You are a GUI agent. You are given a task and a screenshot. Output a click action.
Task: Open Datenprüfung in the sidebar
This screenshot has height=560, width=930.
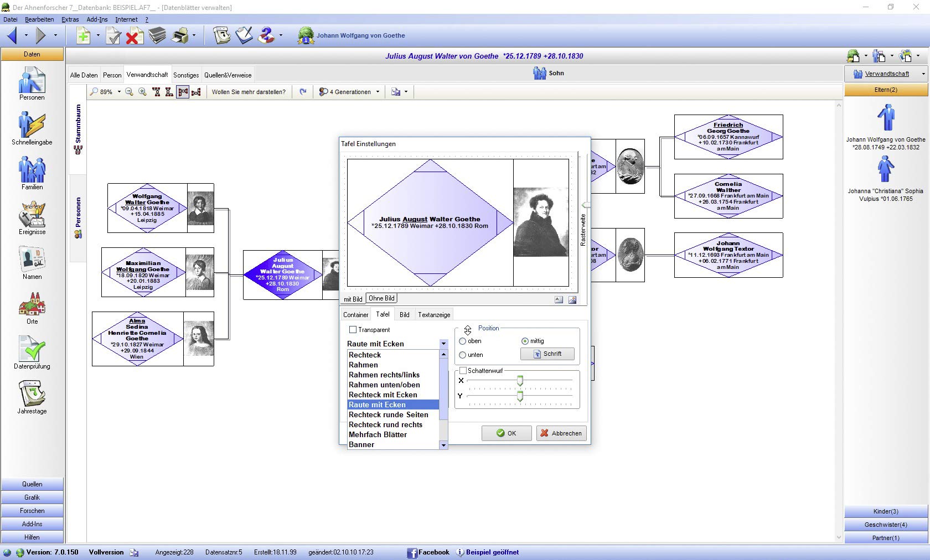tap(32, 352)
